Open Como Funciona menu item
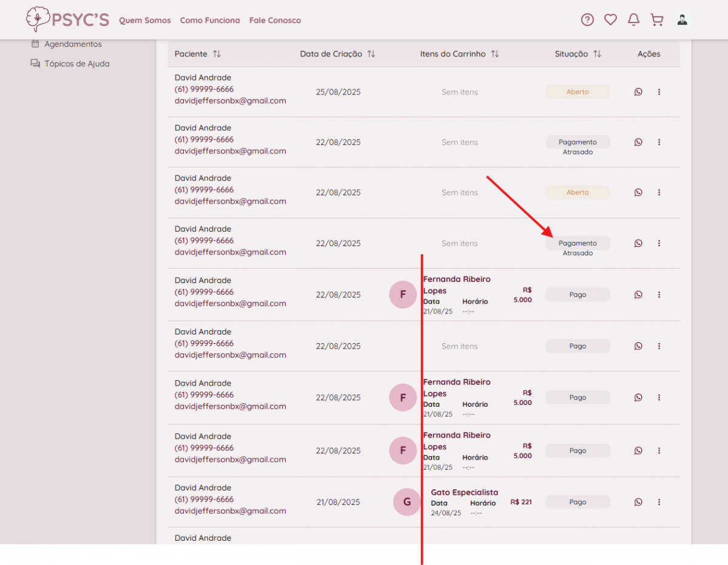 [x=210, y=21]
